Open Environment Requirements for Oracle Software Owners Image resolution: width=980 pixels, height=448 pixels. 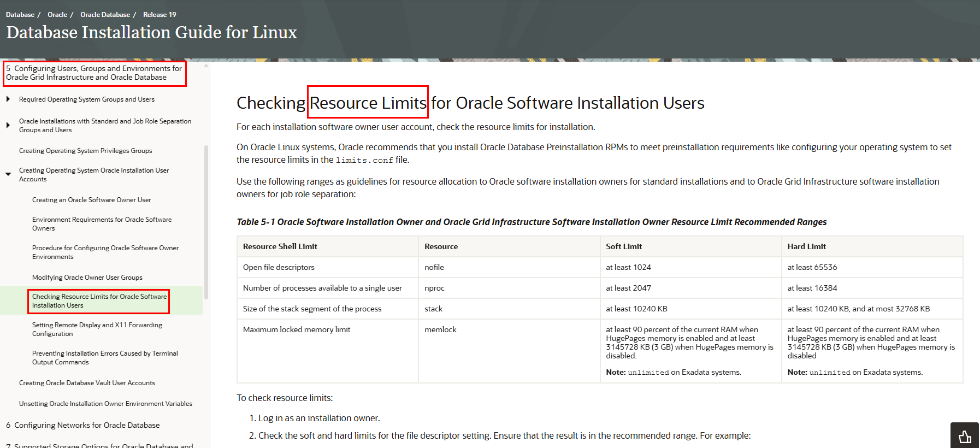pos(102,224)
